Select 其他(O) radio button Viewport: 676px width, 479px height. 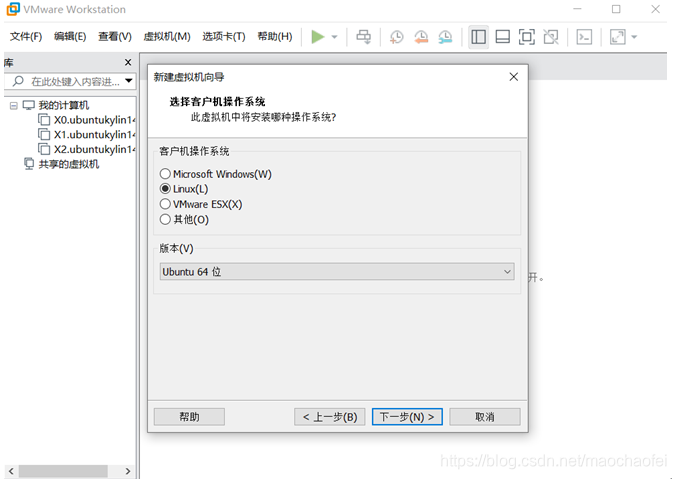point(165,219)
